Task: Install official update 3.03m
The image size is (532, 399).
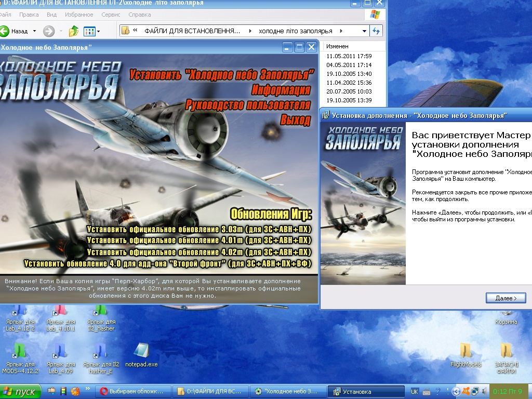Action: pyautogui.click(x=199, y=229)
